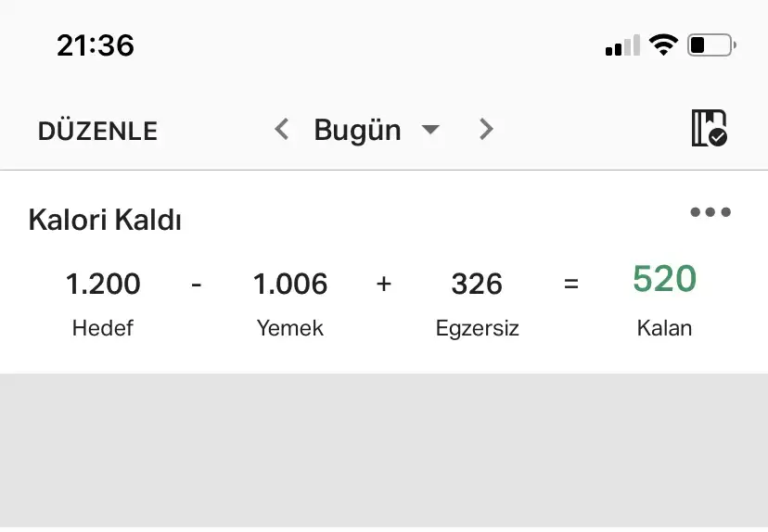
Task: Go to the next day arrow
Action: coord(486,130)
